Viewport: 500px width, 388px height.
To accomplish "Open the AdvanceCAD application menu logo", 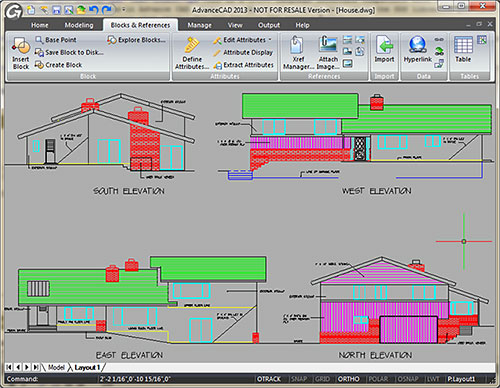I will click(14, 11).
